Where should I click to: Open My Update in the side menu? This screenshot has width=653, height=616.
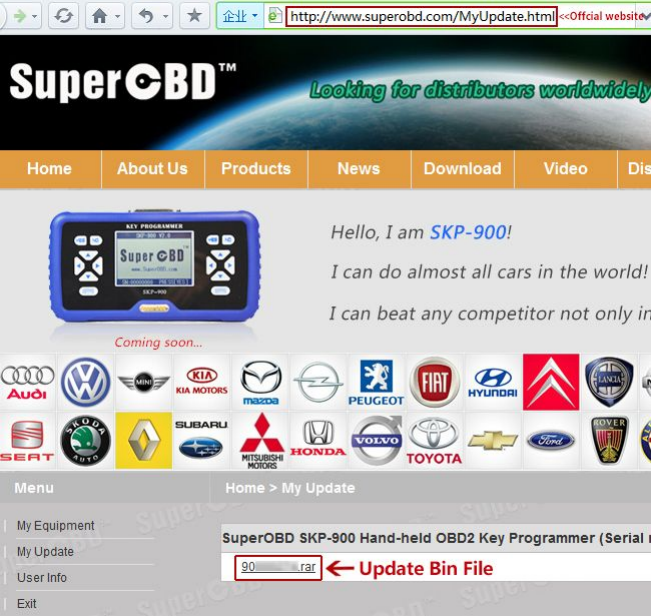[45, 552]
